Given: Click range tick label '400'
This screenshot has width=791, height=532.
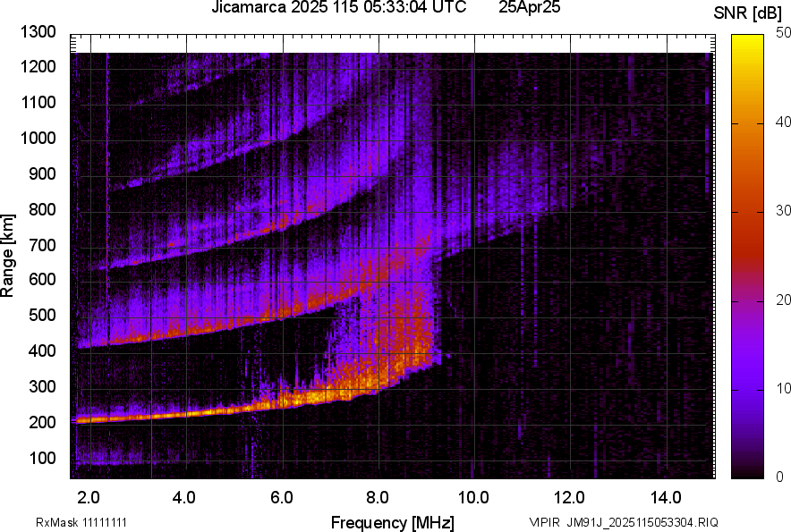Looking at the screenshot, I should [42, 350].
